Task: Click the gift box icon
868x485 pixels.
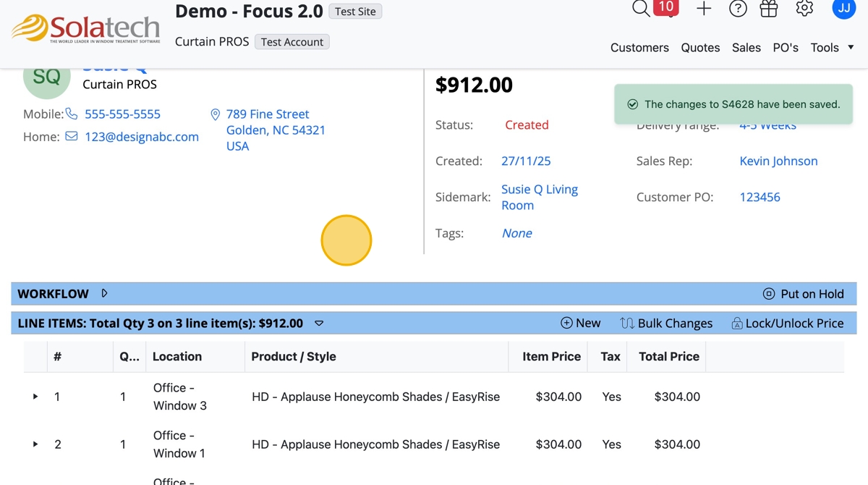Action: 769,9
